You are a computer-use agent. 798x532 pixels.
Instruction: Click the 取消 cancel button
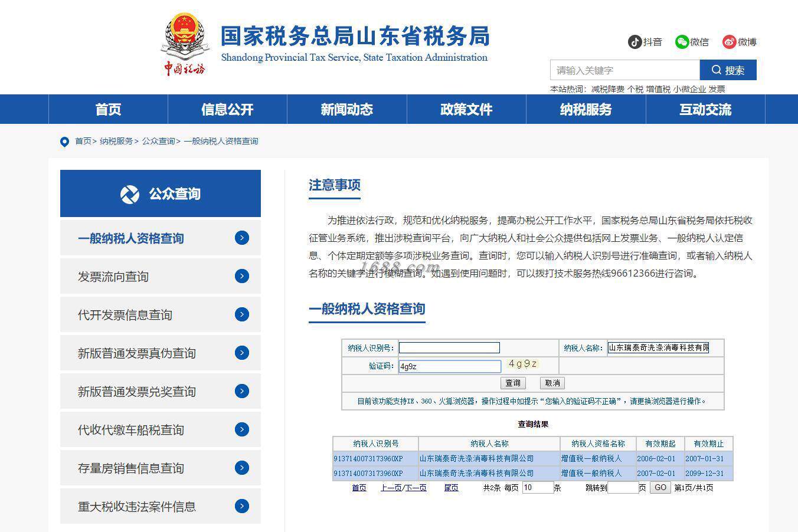552,383
